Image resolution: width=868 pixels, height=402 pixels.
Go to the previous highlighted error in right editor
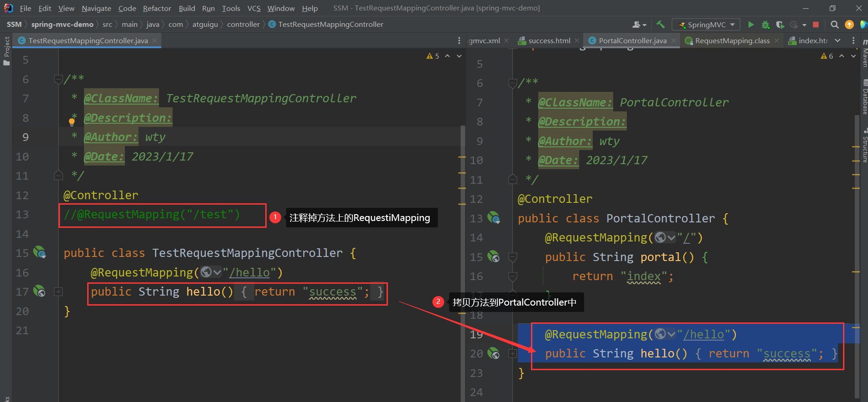pos(842,56)
